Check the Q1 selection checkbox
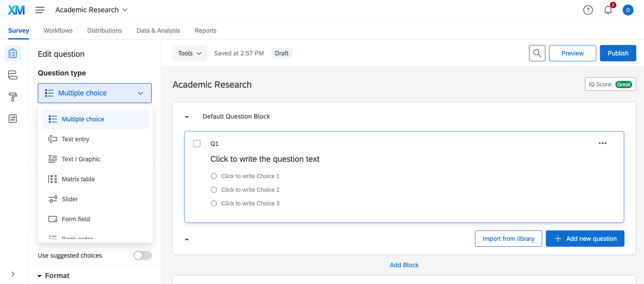644x284 pixels. coord(197,143)
